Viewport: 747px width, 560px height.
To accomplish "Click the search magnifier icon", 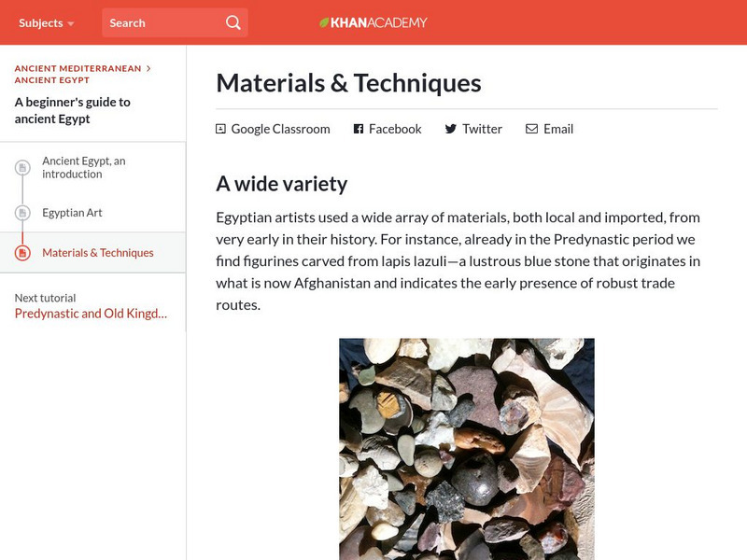I will click(x=233, y=22).
